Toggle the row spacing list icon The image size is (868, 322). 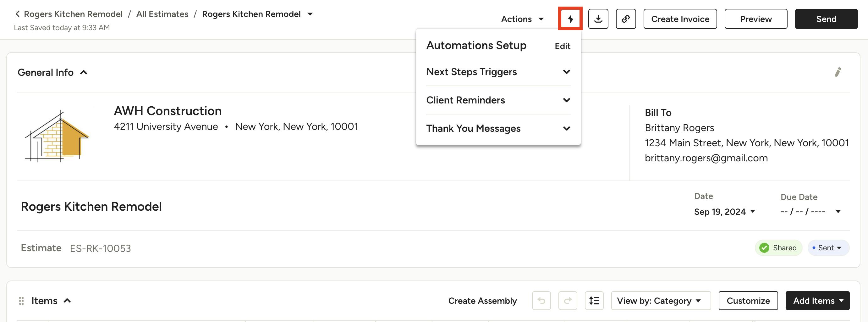pos(594,300)
